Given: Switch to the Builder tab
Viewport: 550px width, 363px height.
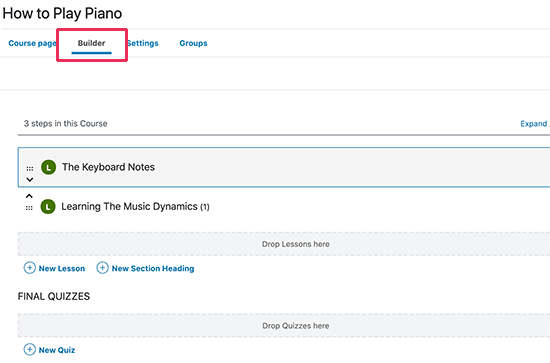Looking at the screenshot, I should 91,43.
